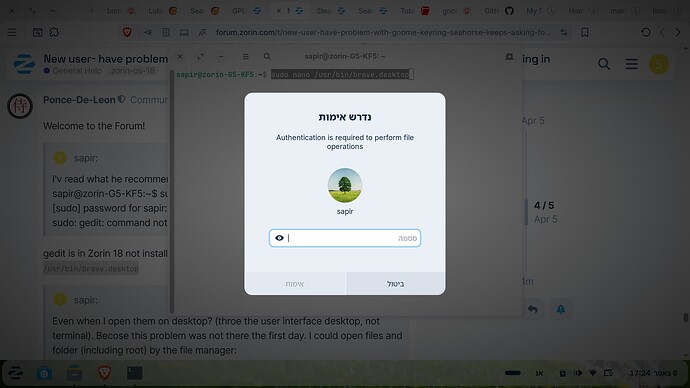
Task: Open Brave from the taskbar
Action: coord(104,373)
